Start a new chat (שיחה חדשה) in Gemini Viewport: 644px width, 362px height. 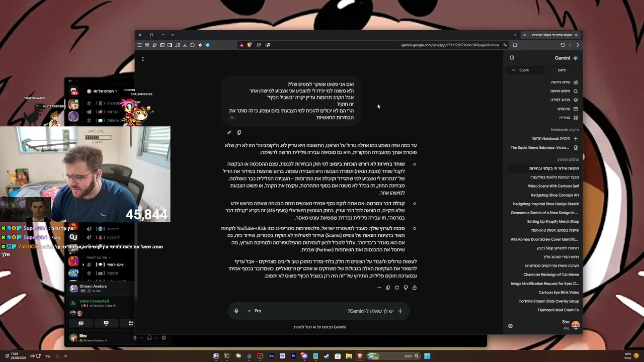(x=565, y=82)
